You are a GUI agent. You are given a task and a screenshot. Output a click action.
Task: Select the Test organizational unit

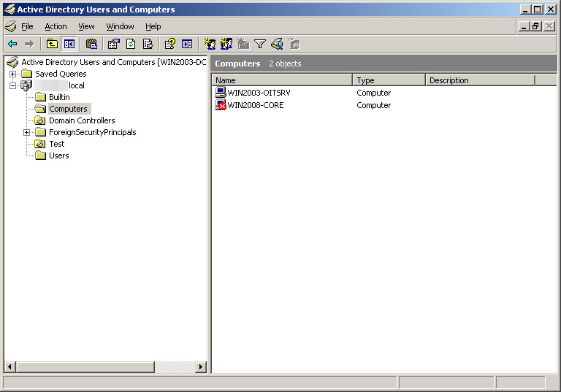coord(57,144)
